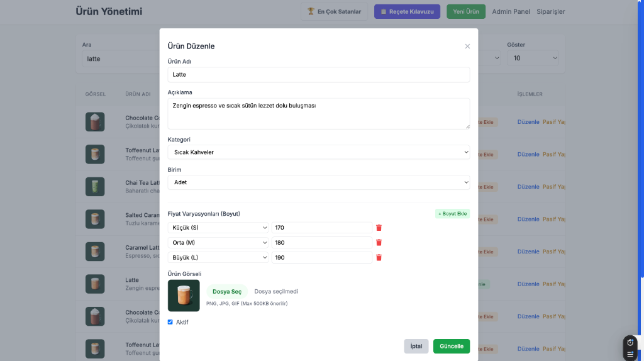Navigate to Siparişler page
This screenshot has width=644, height=361.
[550, 11]
